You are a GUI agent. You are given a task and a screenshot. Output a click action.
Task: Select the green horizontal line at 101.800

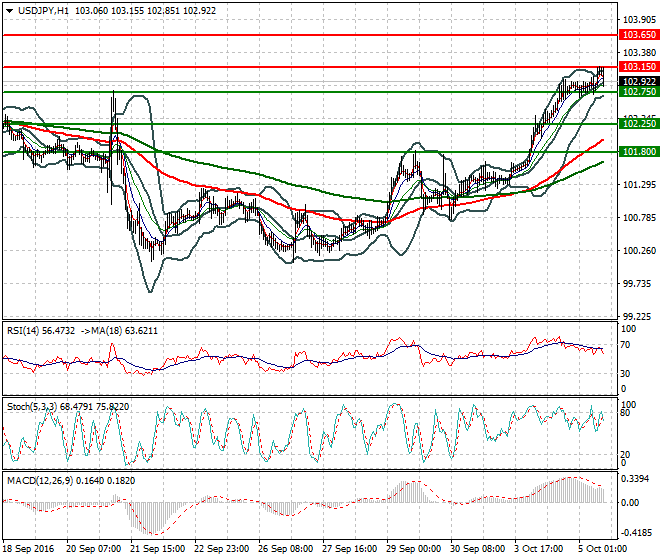pos(310,152)
